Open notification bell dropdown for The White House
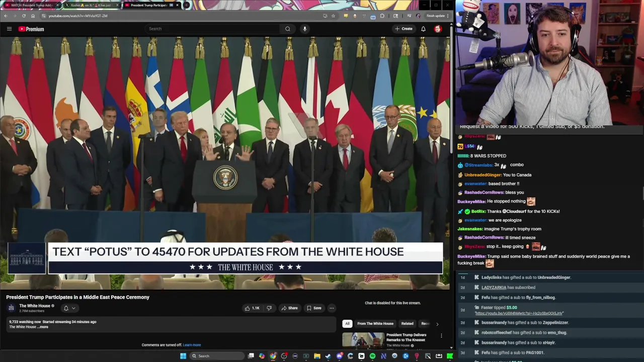The height and width of the screenshot is (362, 644). click(69, 308)
